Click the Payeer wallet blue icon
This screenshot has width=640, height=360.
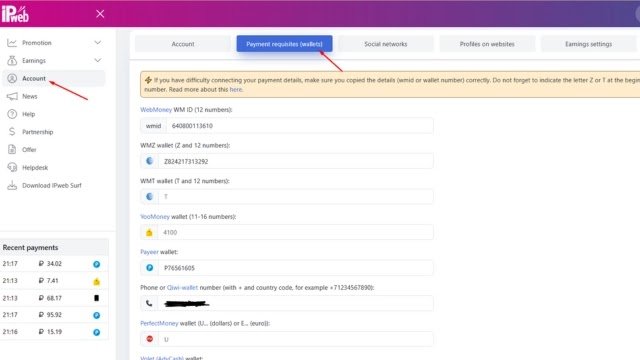click(x=149, y=268)
